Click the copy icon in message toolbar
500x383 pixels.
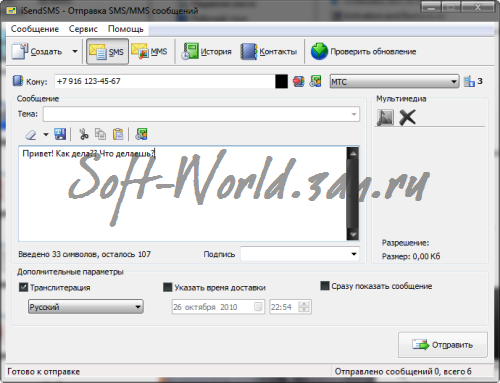pos(100,134)
